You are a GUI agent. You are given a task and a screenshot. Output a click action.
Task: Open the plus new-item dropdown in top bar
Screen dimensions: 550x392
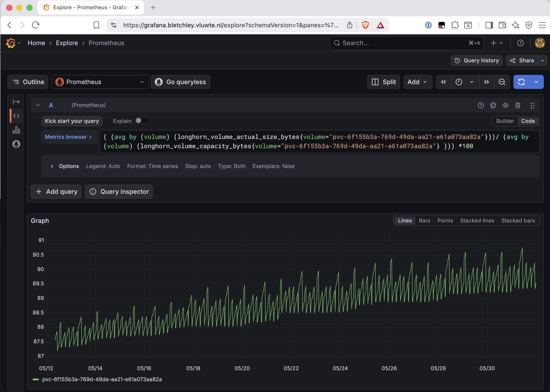pyautogui.click(x=497, y=43)
